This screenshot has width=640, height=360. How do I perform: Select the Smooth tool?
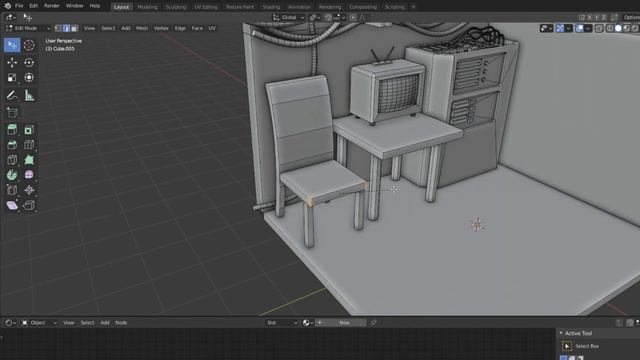[29, 175]
